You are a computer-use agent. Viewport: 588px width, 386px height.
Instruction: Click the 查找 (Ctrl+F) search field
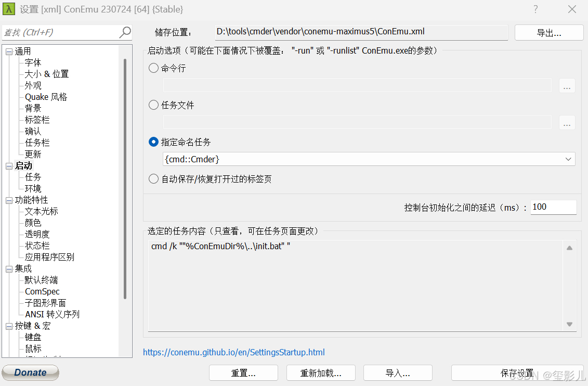coord(61,33)
